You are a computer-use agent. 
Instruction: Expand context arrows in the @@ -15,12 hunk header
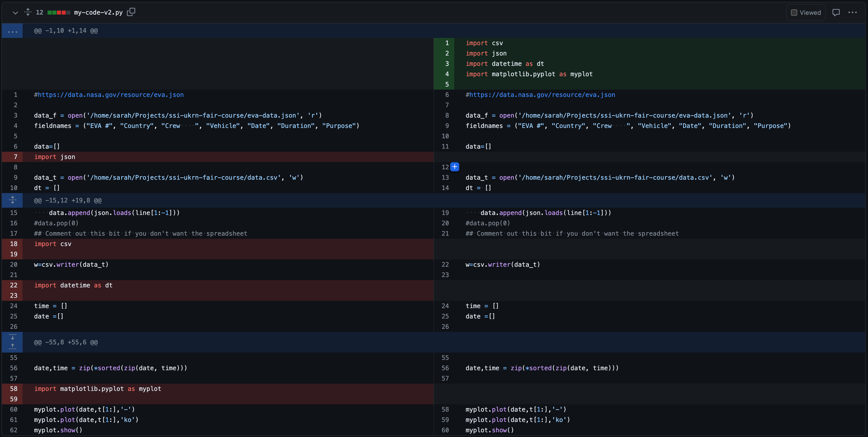(x=12, y=200)
